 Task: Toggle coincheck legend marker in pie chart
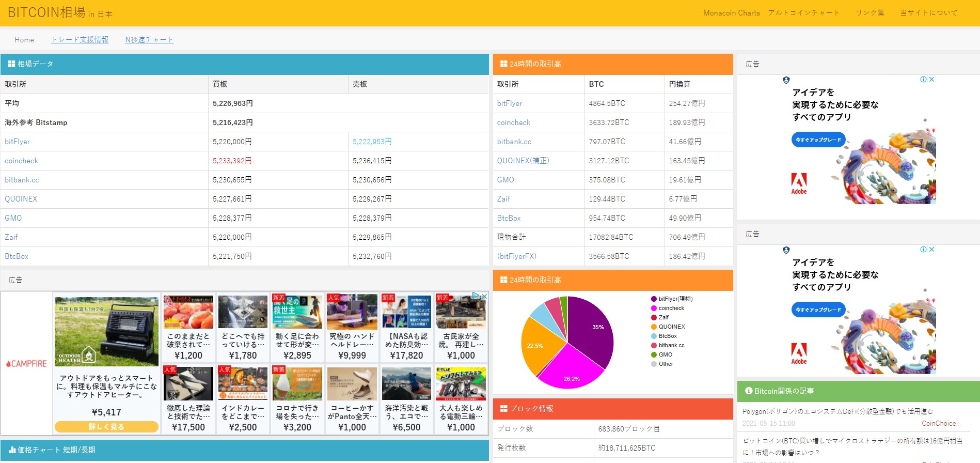point(654,308)
